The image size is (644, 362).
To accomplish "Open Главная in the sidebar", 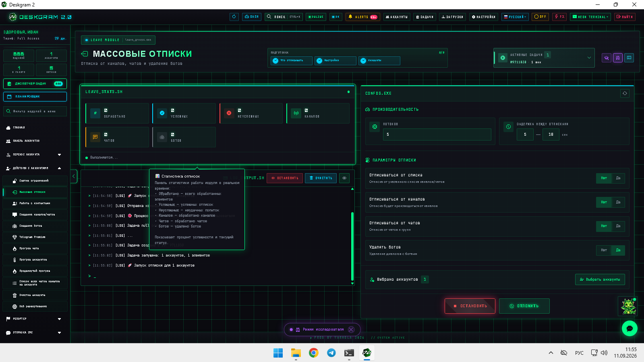I will (35, 128).
